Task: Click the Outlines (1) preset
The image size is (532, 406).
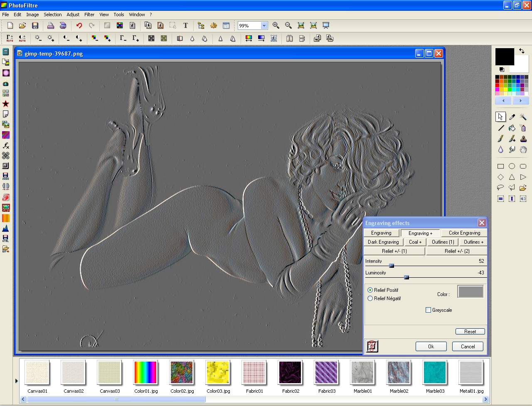Action: pos(443,242)
